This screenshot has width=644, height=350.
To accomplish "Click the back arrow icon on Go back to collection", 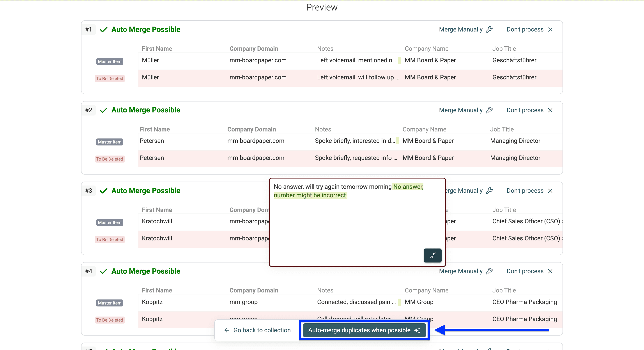I will click(x=226, y=330).
